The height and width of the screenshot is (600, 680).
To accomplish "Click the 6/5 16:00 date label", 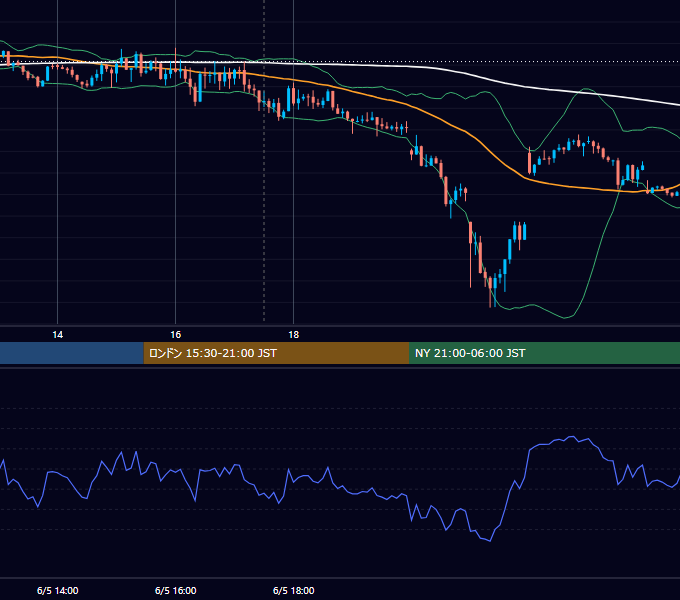I will click(176, 590).
